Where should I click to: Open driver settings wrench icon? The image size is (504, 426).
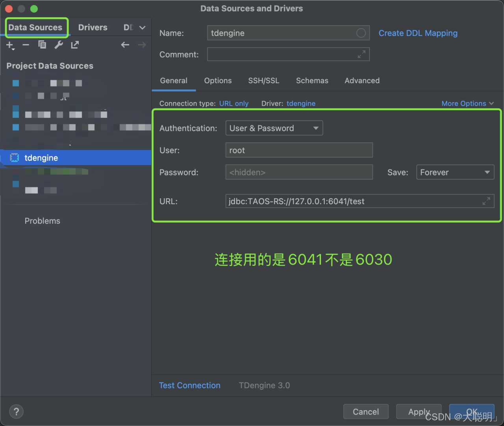tap(59, 45)
